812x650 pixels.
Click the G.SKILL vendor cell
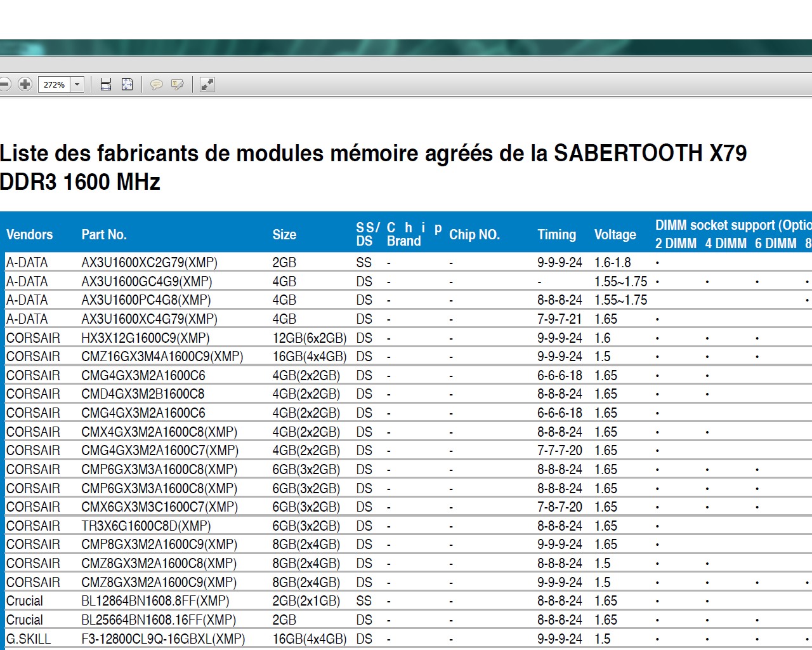29,639
